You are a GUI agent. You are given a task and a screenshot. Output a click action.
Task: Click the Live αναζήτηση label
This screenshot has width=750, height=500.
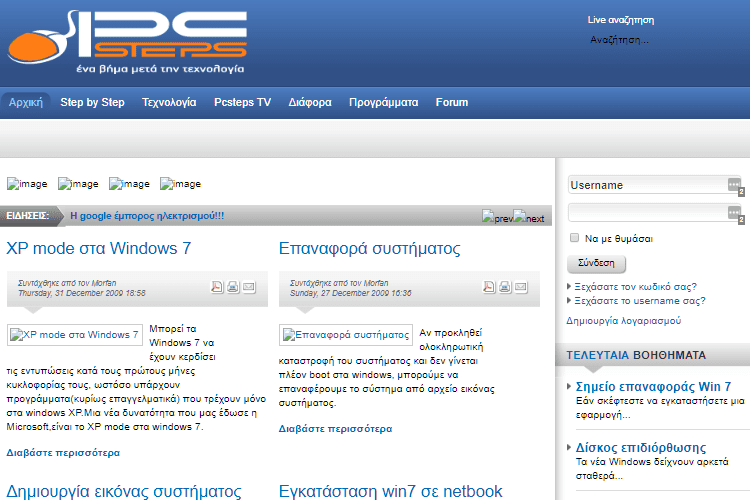click(x=621, y=20)
